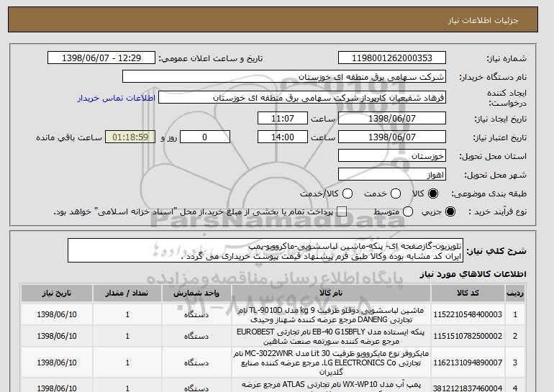
Task: Click the DANENG washing machine product name
Action: coord(331,315)
